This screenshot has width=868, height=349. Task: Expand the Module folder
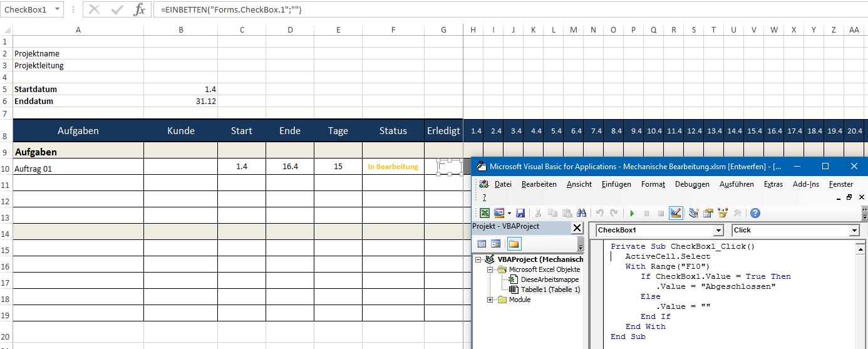click(490, 300)
